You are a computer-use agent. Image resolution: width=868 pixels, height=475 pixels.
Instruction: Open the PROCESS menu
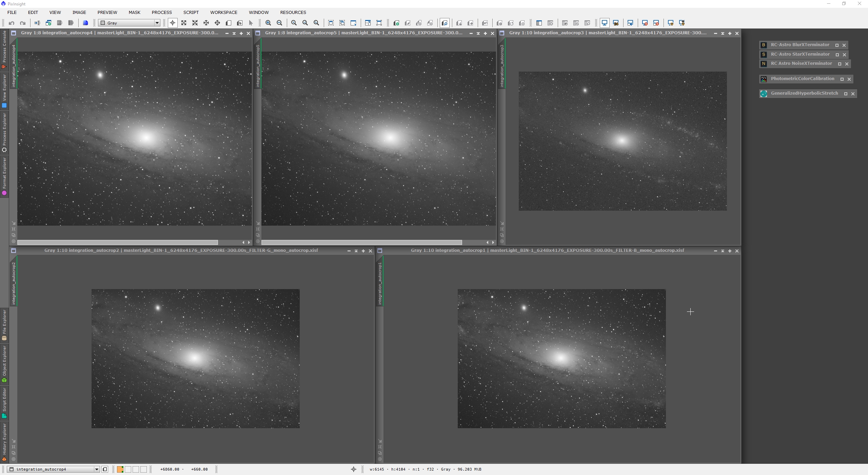pos(161,12)
